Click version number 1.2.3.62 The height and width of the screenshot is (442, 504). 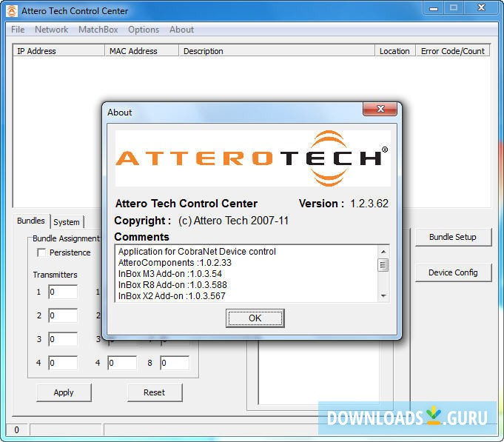369,204
